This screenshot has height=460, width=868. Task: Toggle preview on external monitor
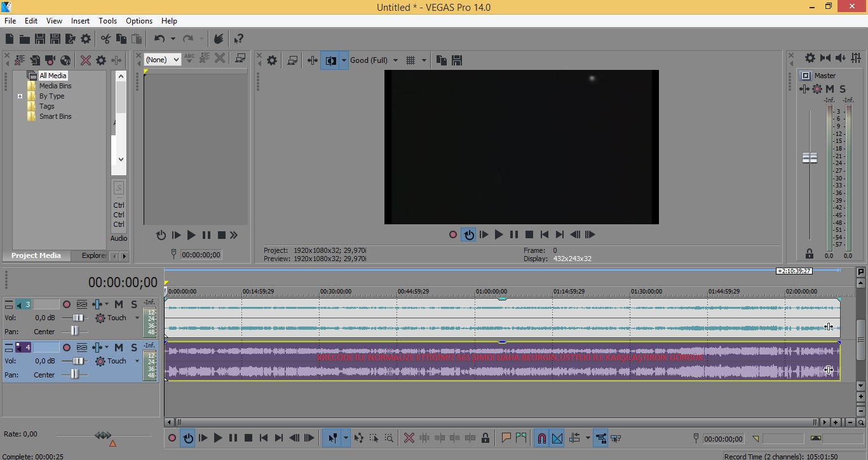point(292,60)
